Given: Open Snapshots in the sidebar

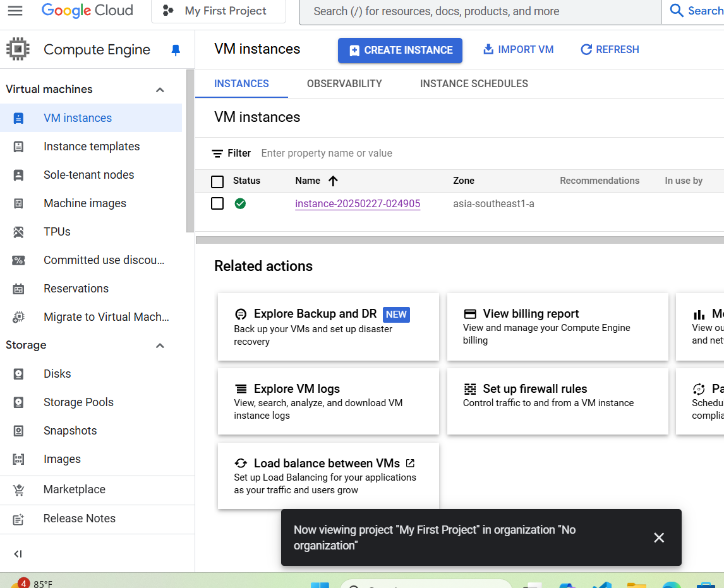Looking at the screenshot, I should coord(70,431).
